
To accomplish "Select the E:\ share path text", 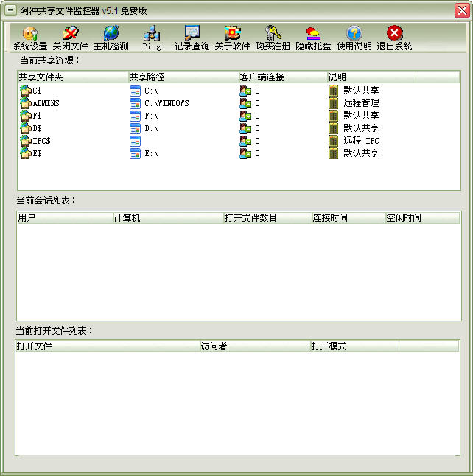I will point(151,153).
